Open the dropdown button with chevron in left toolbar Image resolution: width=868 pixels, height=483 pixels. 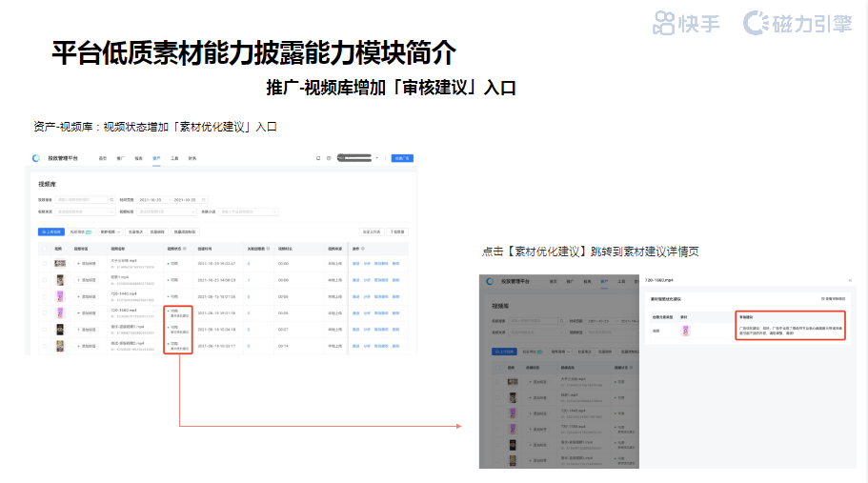click(111, 231)
